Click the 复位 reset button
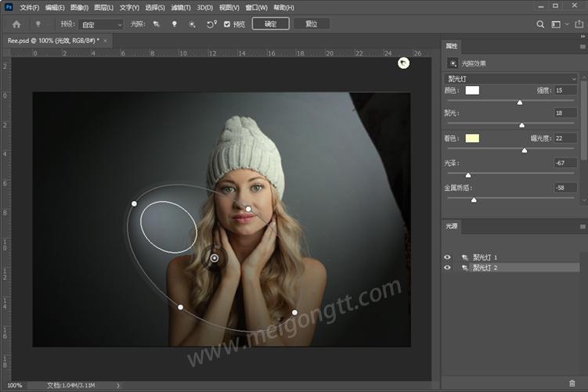588x392 pixels. tap(312, 24)
